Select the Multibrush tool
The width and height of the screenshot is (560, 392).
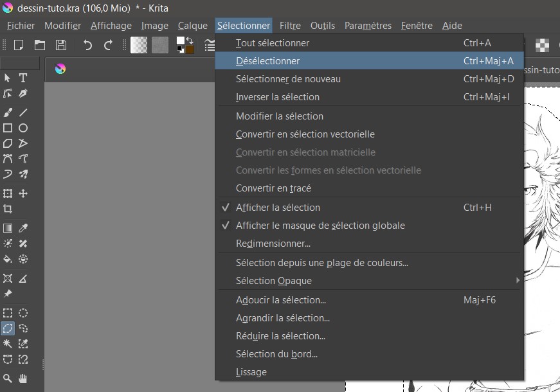click(x=23, y=174)
